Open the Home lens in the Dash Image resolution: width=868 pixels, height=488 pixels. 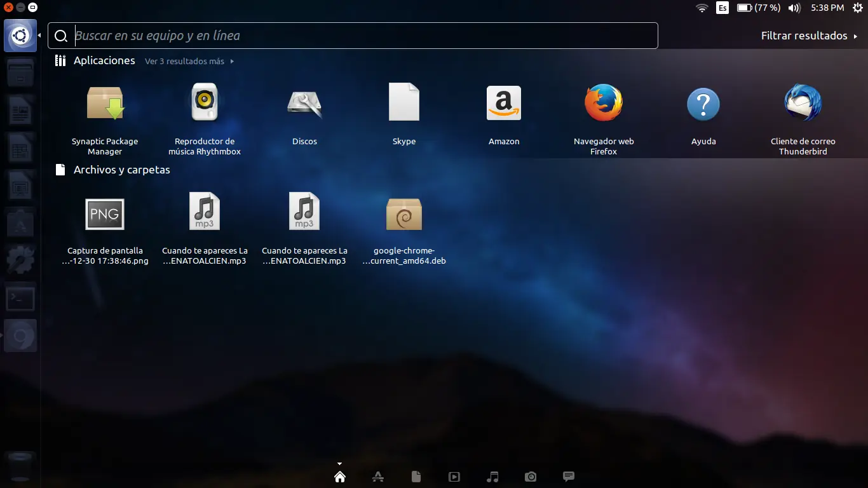pyautogui.click(x=339, y=476)
